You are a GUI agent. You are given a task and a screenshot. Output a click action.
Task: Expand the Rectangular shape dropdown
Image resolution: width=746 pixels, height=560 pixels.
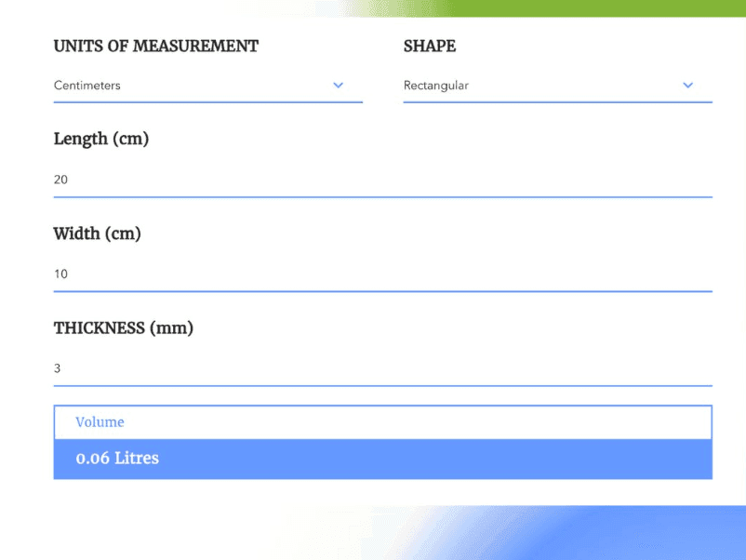tap(540, 86)
